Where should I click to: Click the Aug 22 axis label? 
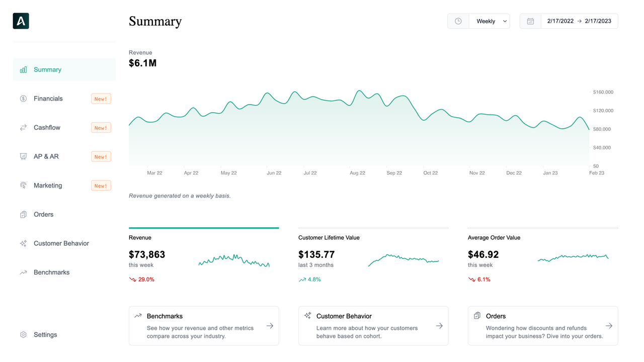(357, 173)
